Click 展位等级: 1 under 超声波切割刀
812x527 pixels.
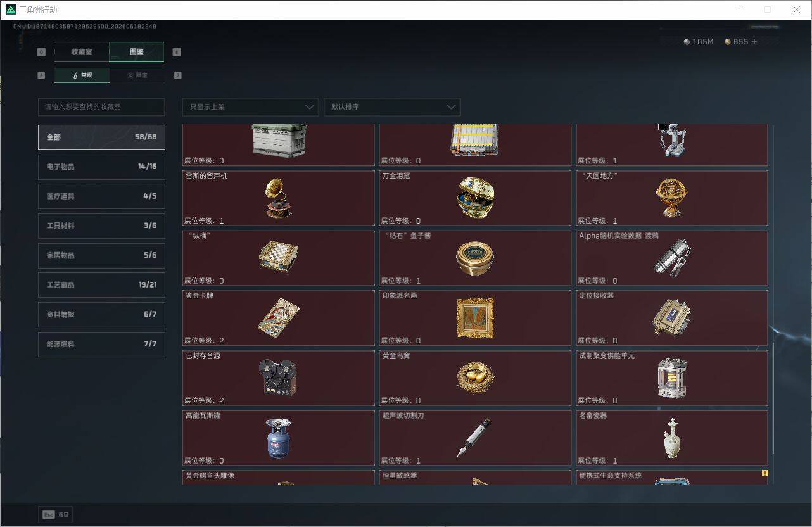(x=400, y=461)
